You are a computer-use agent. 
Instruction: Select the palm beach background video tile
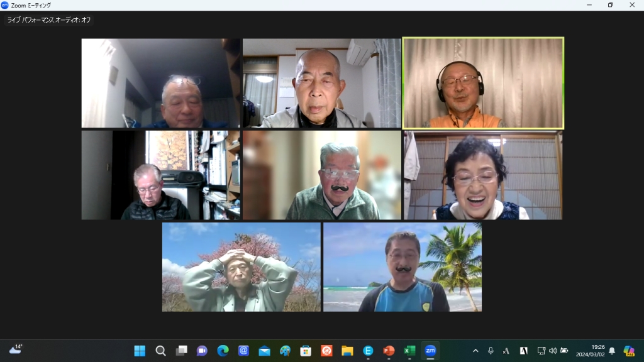(402, 267)
